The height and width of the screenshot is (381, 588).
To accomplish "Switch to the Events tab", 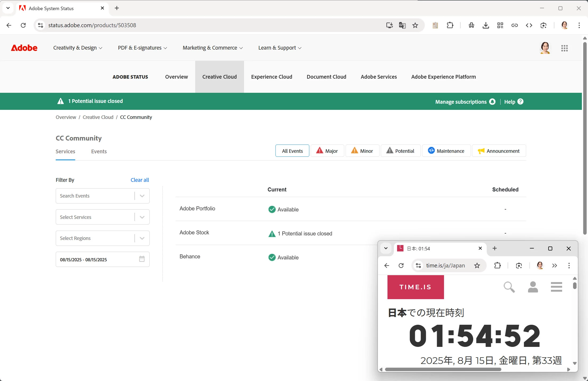I will (99, 151).
